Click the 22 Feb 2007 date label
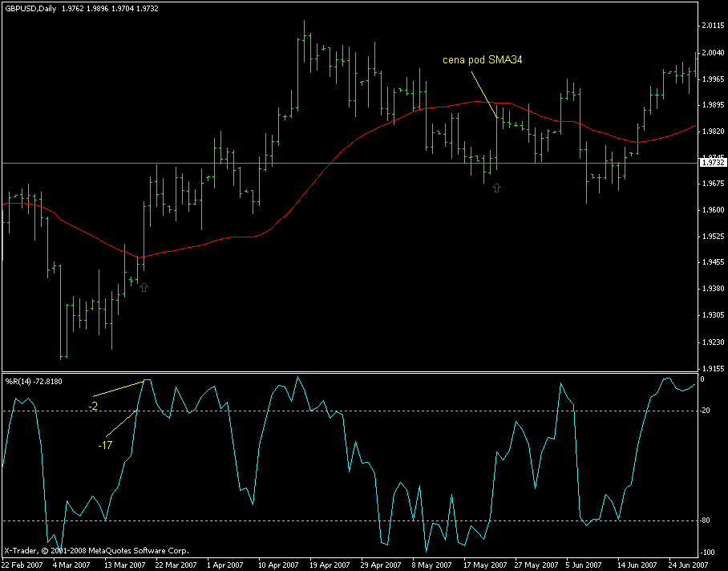 [22, 565]
